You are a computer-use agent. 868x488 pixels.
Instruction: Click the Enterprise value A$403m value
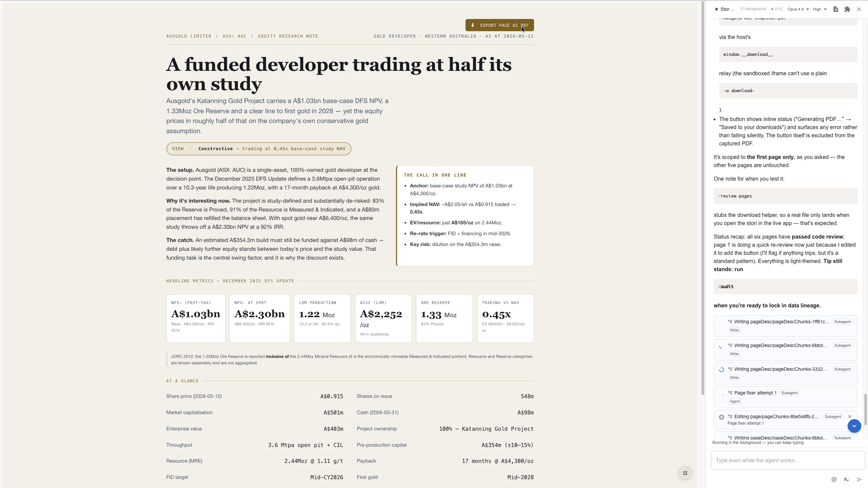pos(333,429)
